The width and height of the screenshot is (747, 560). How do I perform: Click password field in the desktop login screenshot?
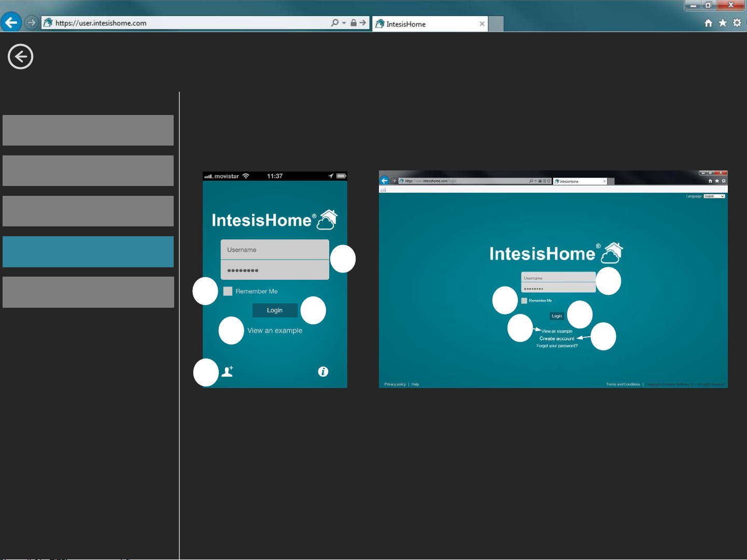coord(558,288)
